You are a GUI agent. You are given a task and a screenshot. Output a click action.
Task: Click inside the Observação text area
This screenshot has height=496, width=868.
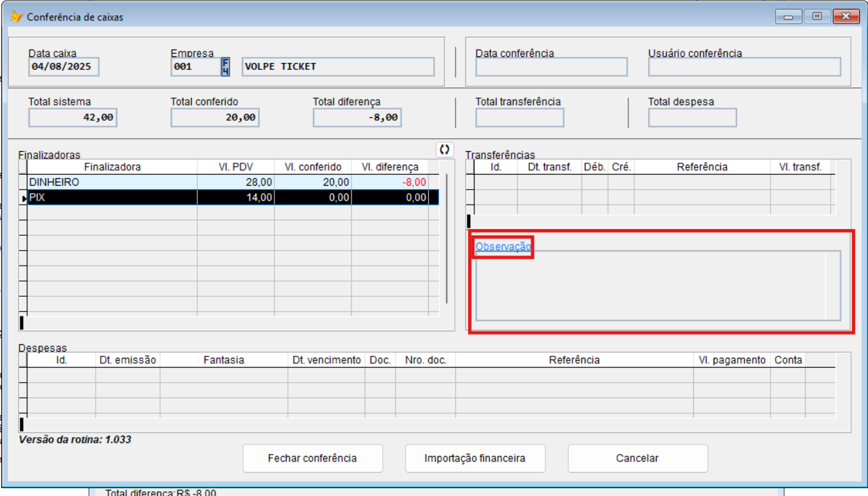[658, 285]
